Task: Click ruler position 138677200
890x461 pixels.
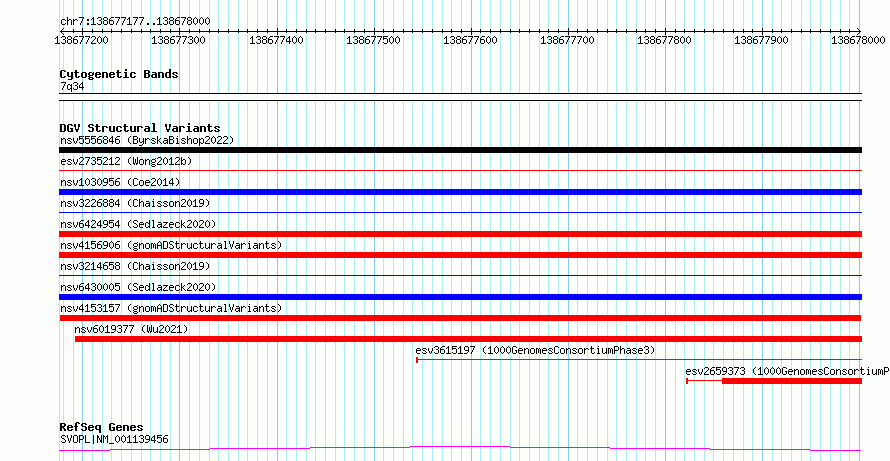Action: click(x=82, y=40)
